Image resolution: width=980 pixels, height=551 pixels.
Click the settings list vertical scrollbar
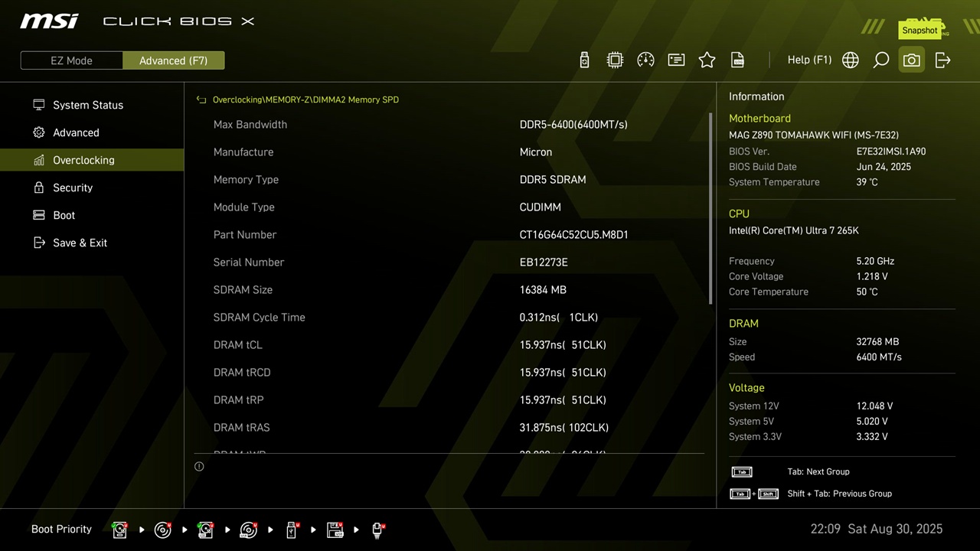[x=710, y=208]
